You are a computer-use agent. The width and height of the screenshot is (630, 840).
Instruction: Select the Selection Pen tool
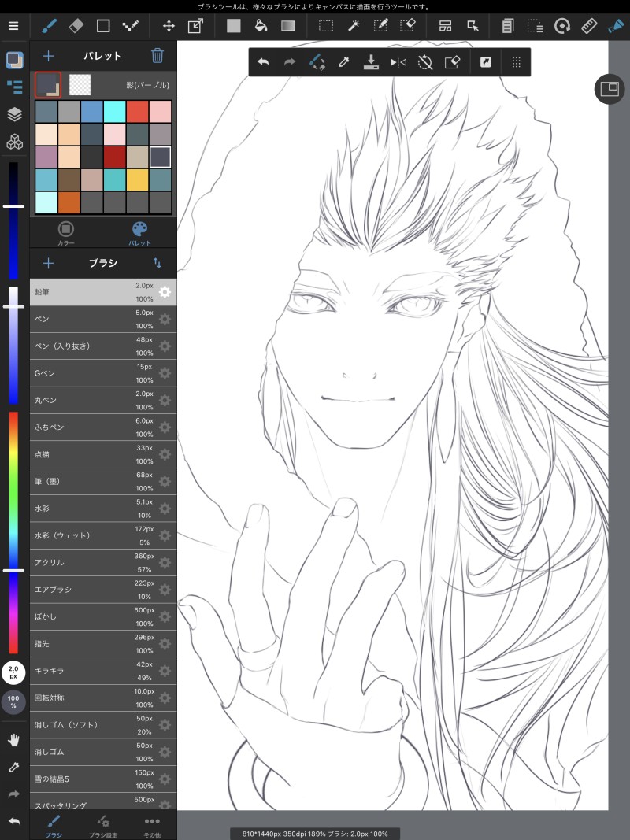click(381, 26)
